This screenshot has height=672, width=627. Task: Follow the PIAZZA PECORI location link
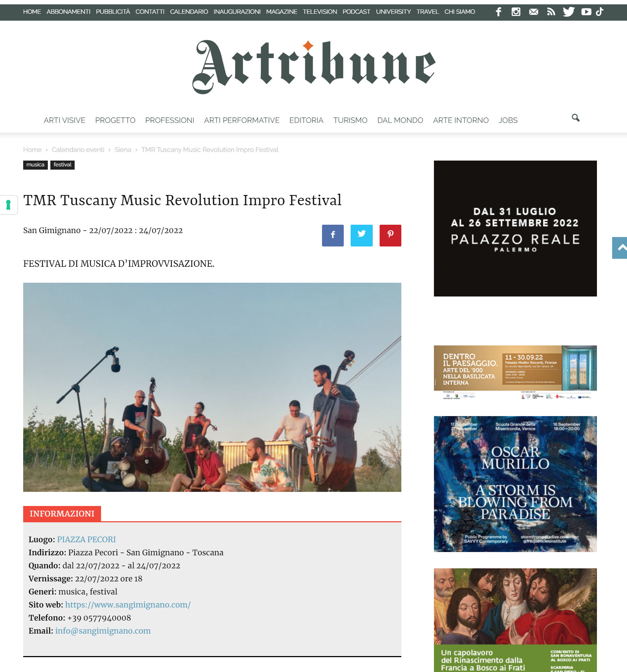(87, 539)
